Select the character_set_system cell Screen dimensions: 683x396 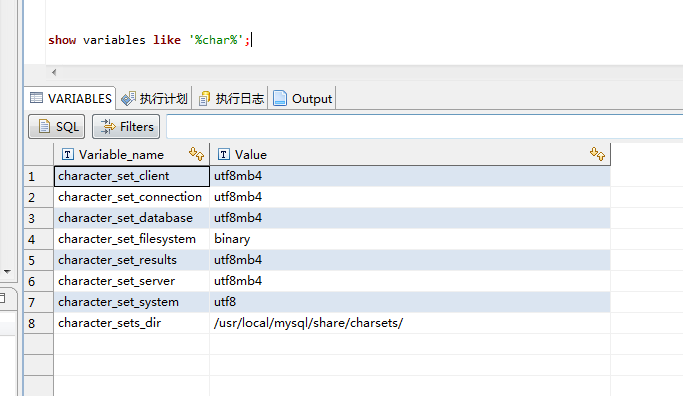coord(132,301)
